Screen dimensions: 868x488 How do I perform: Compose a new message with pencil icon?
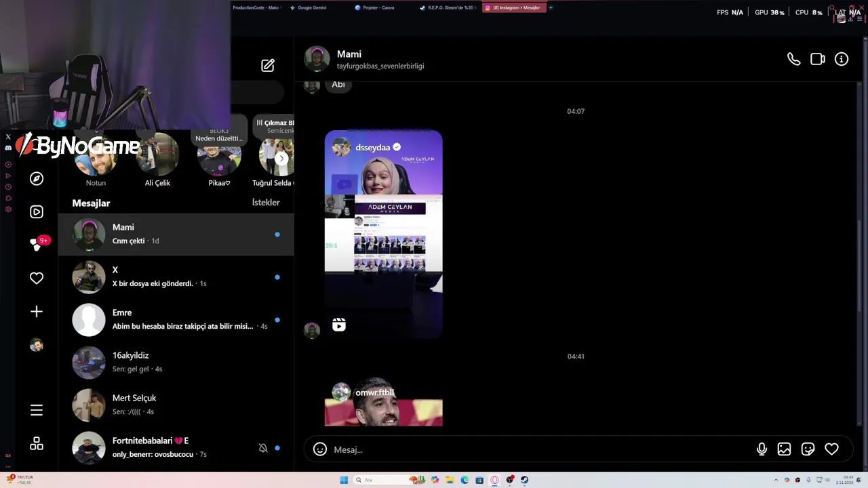pyautogui.click(x=268, y=65)
